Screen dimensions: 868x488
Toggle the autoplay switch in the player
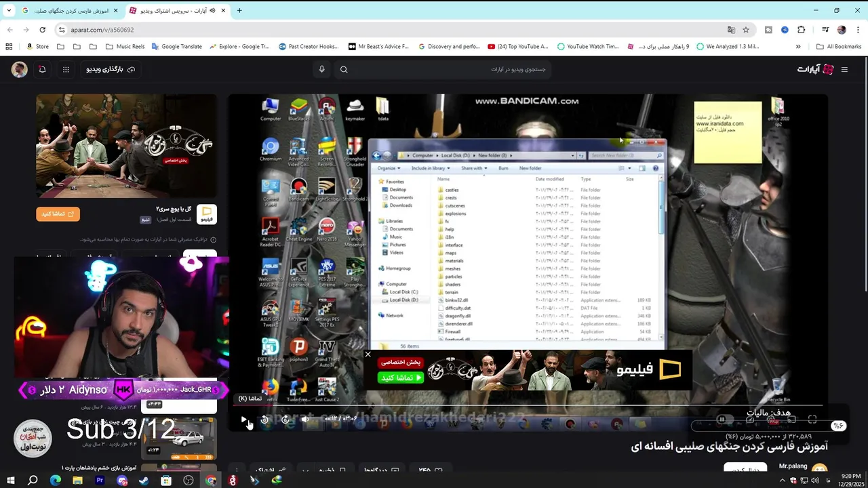point(724,420)
